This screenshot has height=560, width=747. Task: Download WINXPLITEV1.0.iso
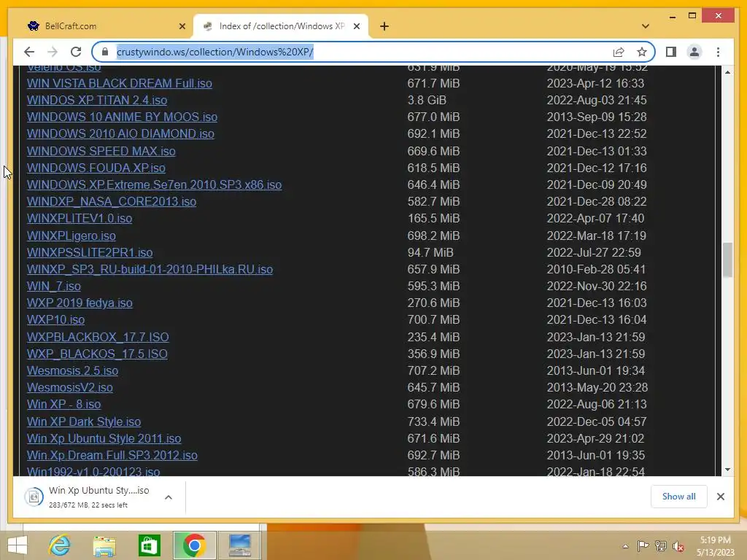(80, 219)
